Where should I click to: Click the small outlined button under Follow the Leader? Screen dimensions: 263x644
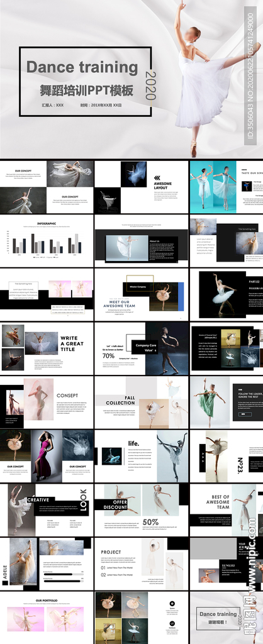click(x=245, y=414)
